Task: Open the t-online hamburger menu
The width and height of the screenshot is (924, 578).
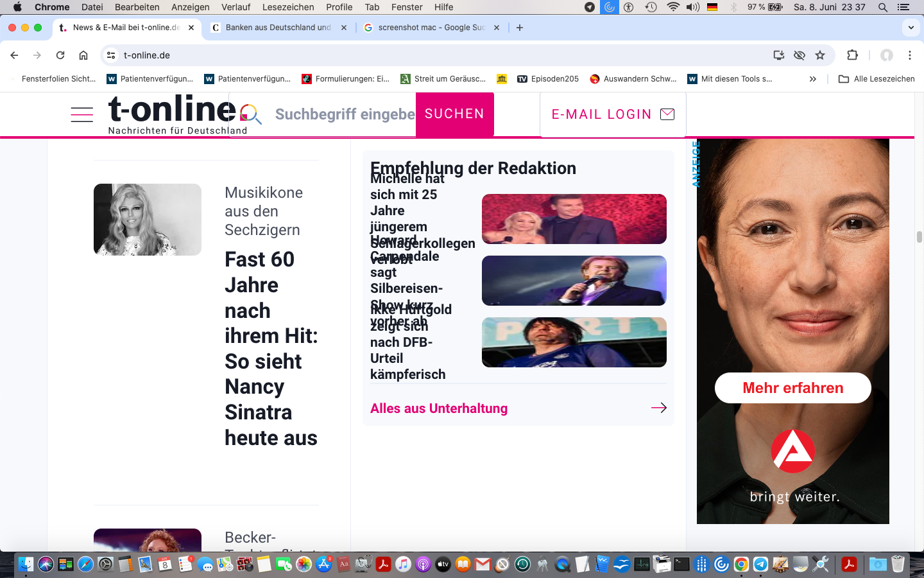Action: point(81,114)
